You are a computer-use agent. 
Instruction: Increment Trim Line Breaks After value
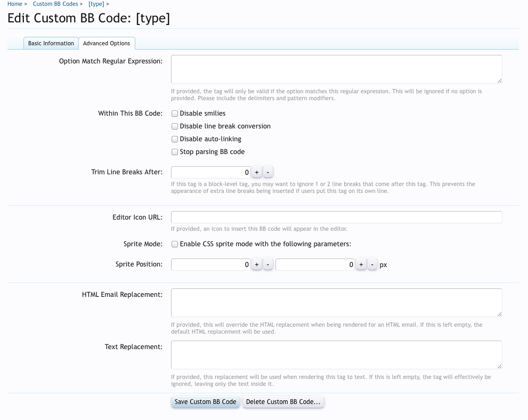click(x=256, y=173)
